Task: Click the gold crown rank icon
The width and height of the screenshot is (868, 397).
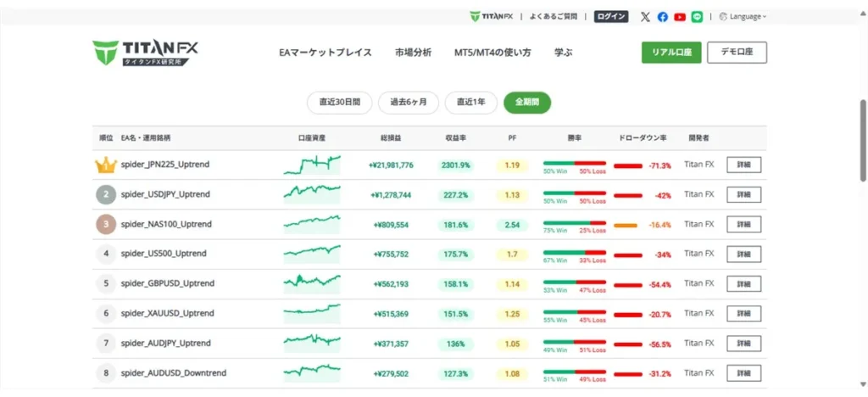Action: 105,165
